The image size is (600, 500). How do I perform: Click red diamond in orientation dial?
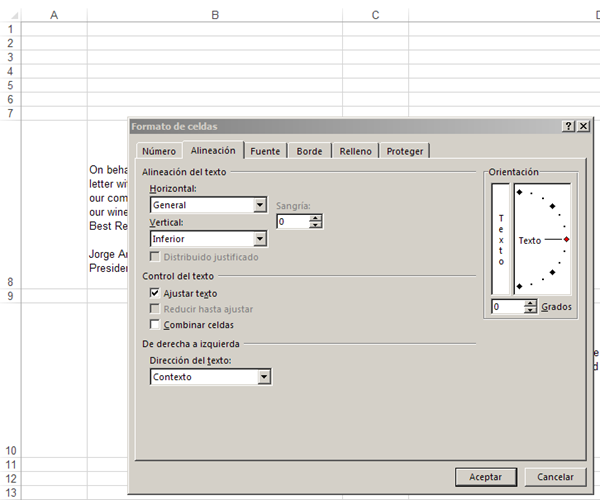pos(566,240)
